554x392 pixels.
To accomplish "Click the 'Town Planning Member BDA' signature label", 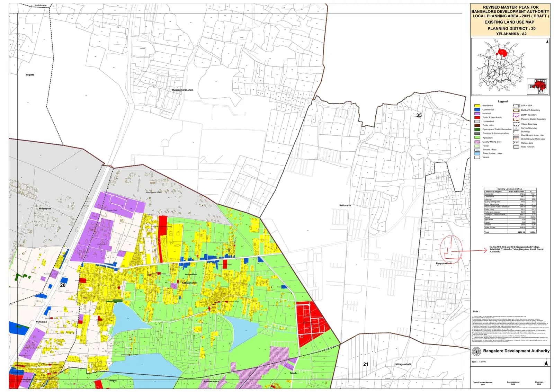I will [x=483, y=383].
